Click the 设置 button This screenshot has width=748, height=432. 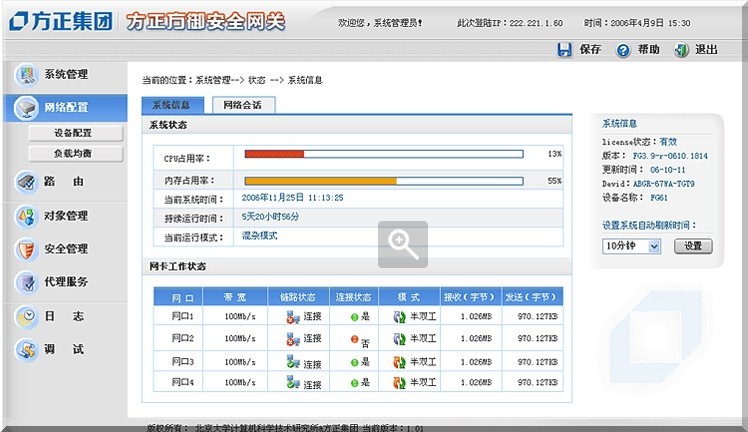(x=693, y=246)
